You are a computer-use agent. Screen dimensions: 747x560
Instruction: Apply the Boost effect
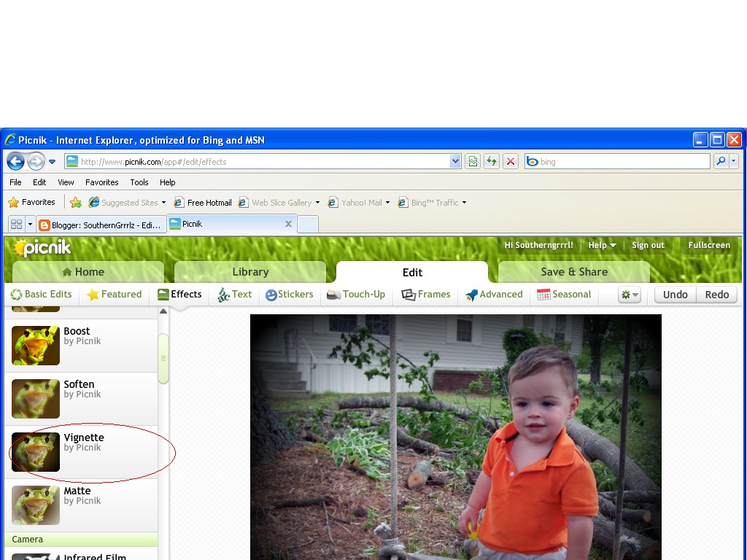82,346
